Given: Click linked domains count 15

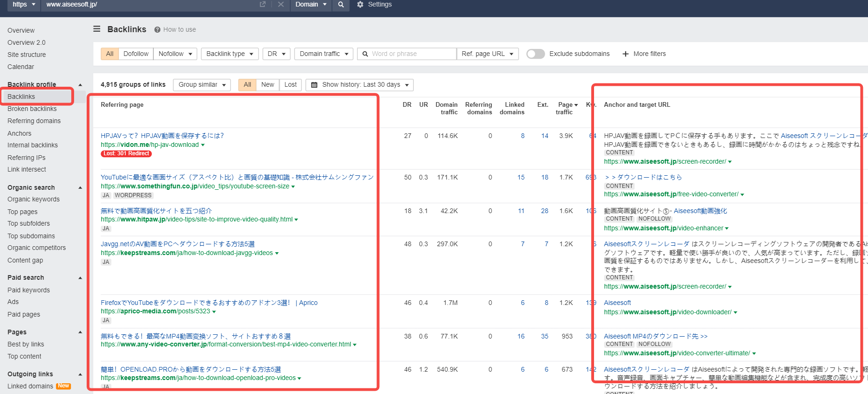Looking at the screenshot, I should (521, 177).
